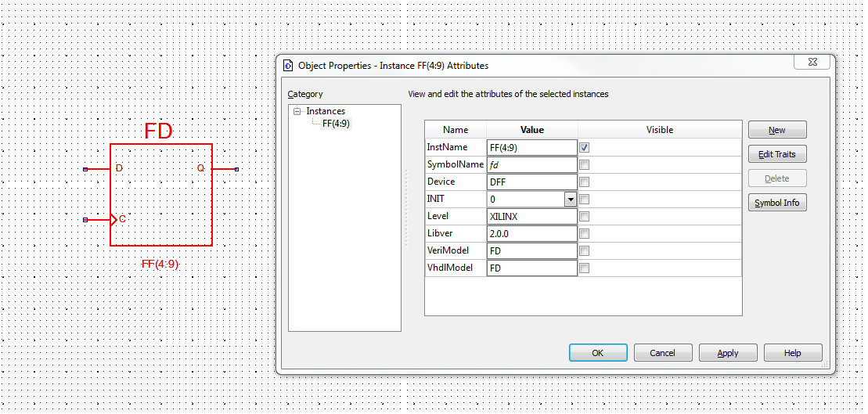Click the FD title above symbol
Image resolution: width=868 pixels, height=414 pixels.
(158, 131)
